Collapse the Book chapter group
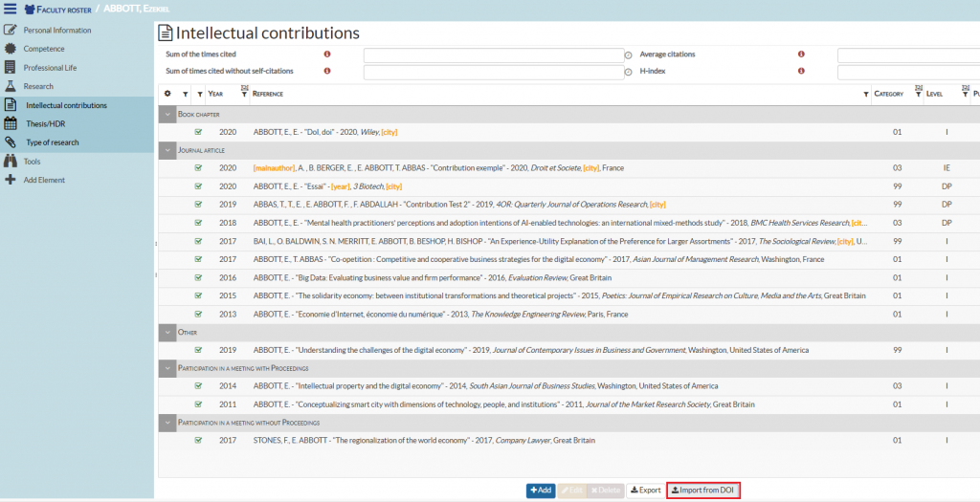This screenshot has height=502, width=980. (167, 114)
